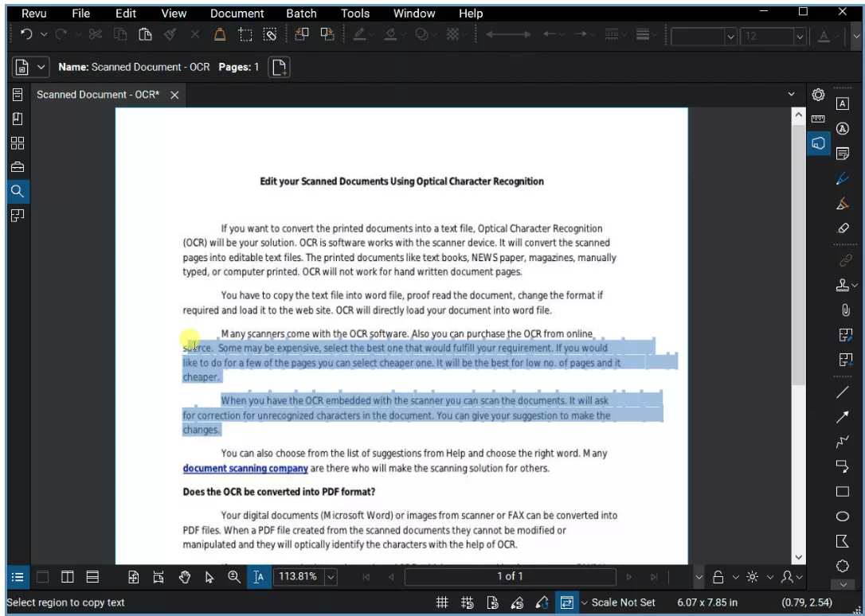Select the Scanned Document - OCR tab
The height and width of the screenshot is (616, 865).
[x=98, y=94]
